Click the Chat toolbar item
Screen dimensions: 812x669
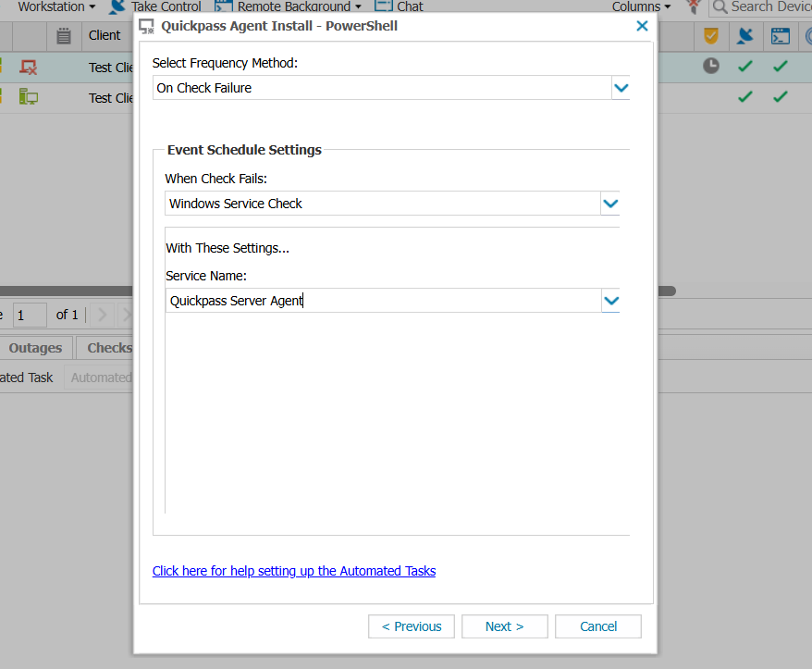(410, 6)
